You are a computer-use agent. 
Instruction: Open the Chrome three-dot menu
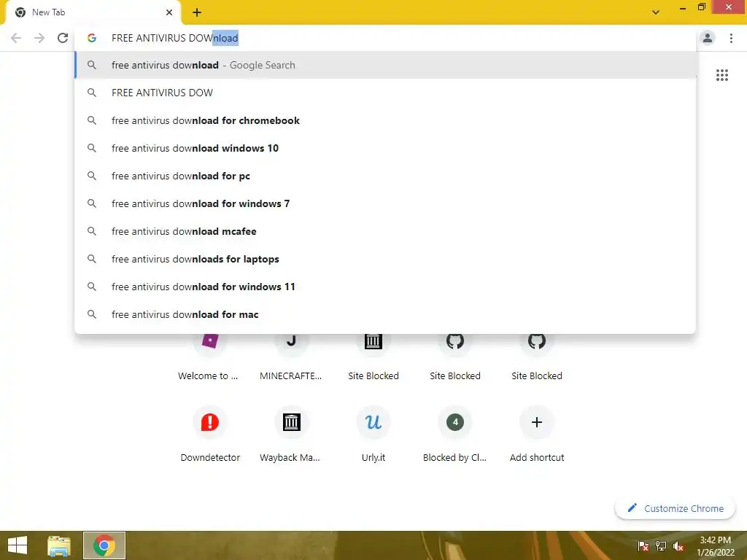click(x=731, y=38)
